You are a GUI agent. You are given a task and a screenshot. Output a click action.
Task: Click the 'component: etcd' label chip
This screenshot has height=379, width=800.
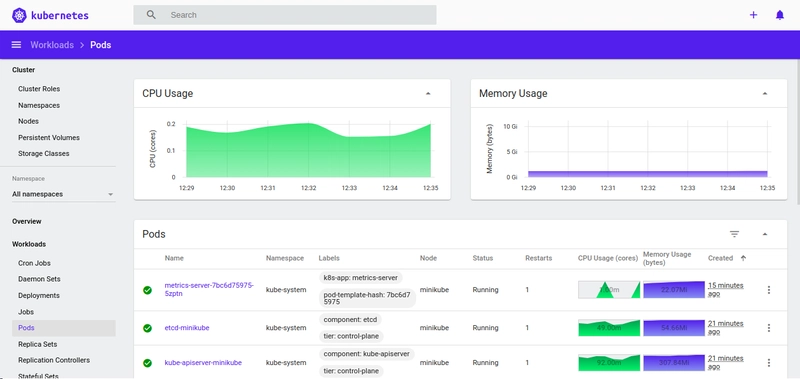point(351,320)
